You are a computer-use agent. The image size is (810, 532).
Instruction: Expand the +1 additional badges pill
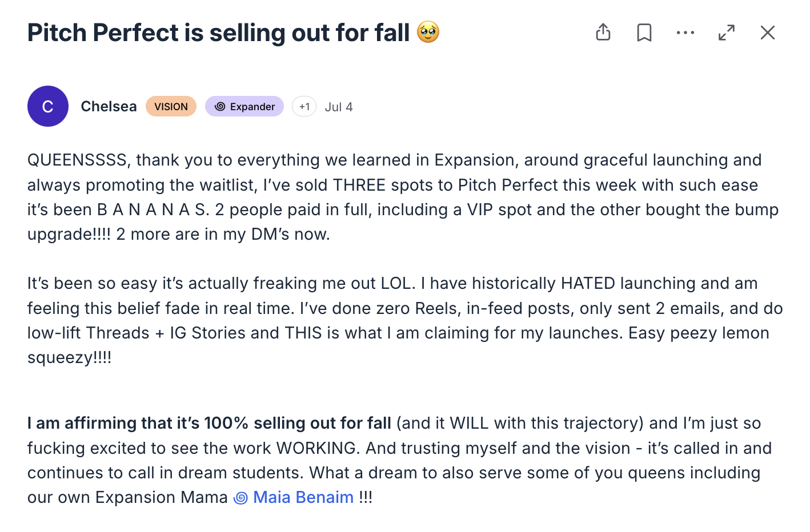(304, 107)
